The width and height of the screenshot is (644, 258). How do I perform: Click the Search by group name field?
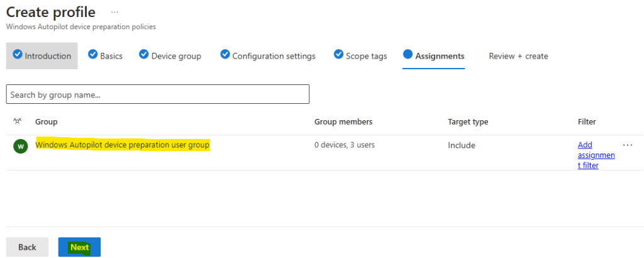click(x=158, y=94)
